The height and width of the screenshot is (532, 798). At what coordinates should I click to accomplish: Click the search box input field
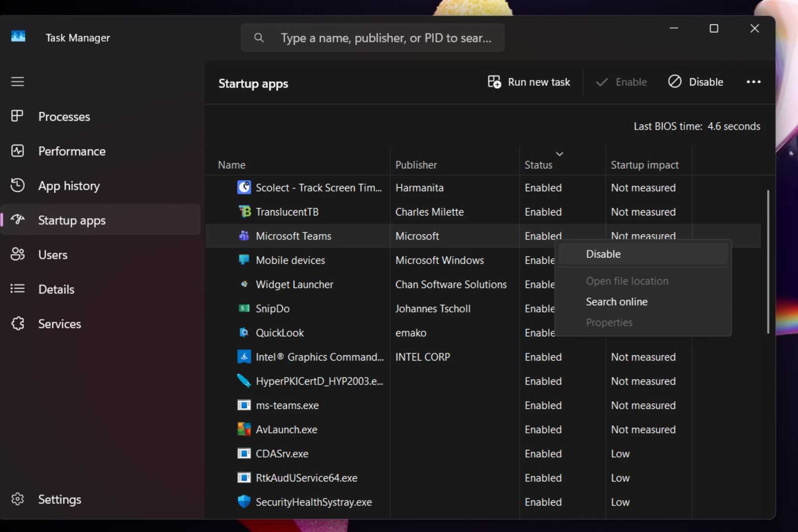tap(372, 38)
